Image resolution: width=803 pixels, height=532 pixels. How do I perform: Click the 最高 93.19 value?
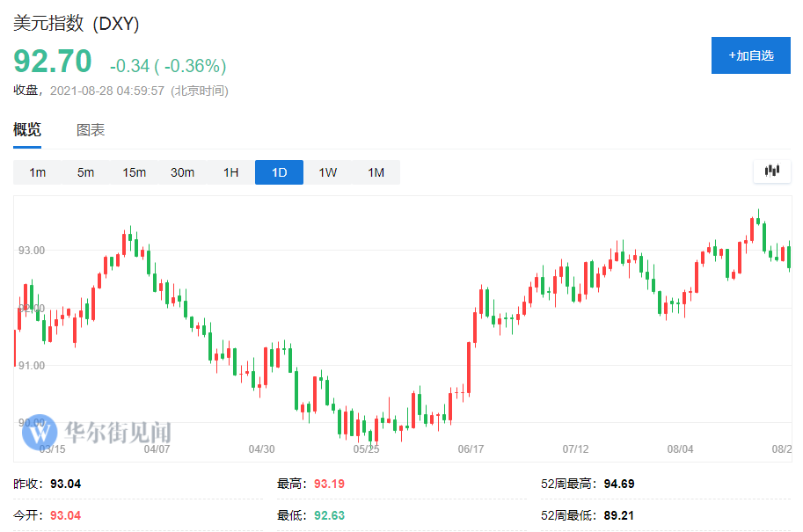click(328, 484)
